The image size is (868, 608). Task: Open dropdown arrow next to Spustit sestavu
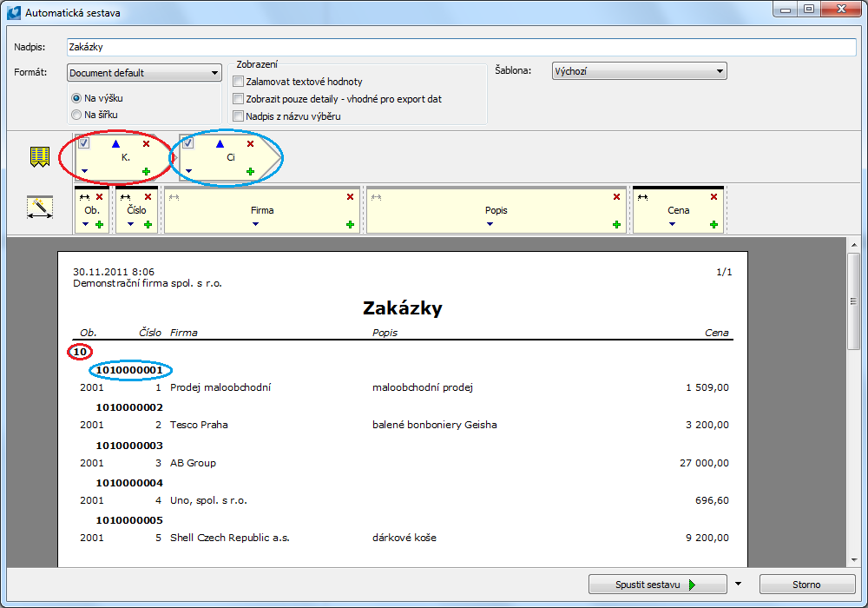(x=738, y=584)
